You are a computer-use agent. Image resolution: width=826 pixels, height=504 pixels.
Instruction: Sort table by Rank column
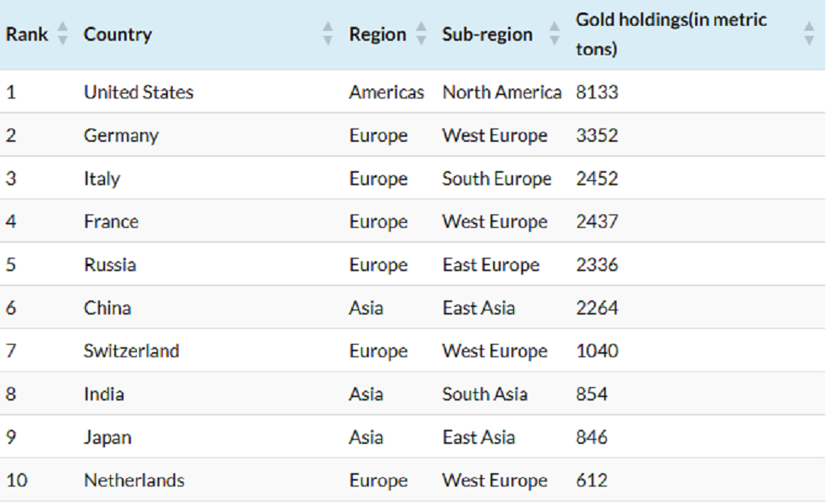pyautogui.click(x=62, y=34)
